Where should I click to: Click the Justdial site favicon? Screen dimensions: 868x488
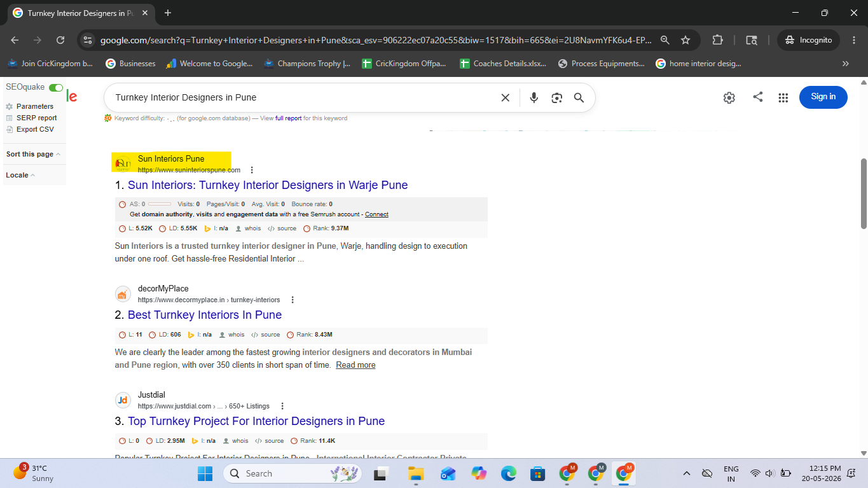pyautogui.click(x=123, y=400)
